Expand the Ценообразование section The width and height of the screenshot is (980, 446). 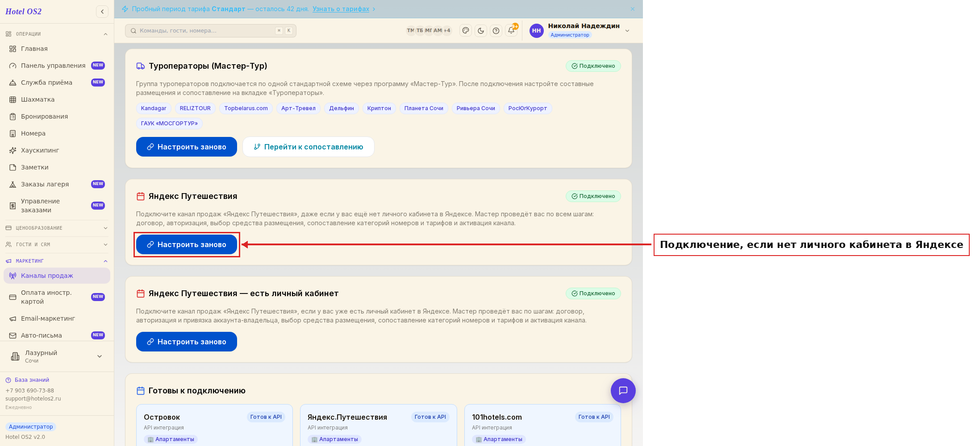(57, 228)
